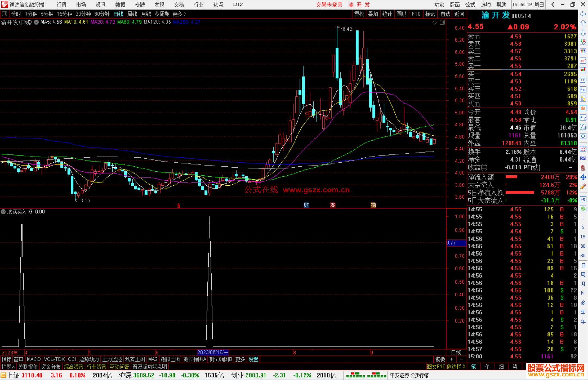Collapse the 侧边栏 sidebar
Image resolution: width=588 pixels, height=380 pixels.
(456, 367)
